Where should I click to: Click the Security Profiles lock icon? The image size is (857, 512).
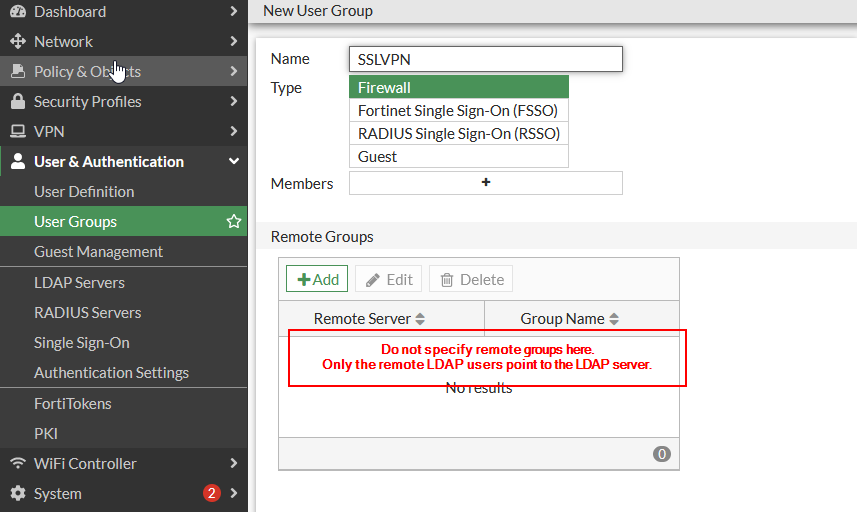pyautogui.click(x=17, y=102)
